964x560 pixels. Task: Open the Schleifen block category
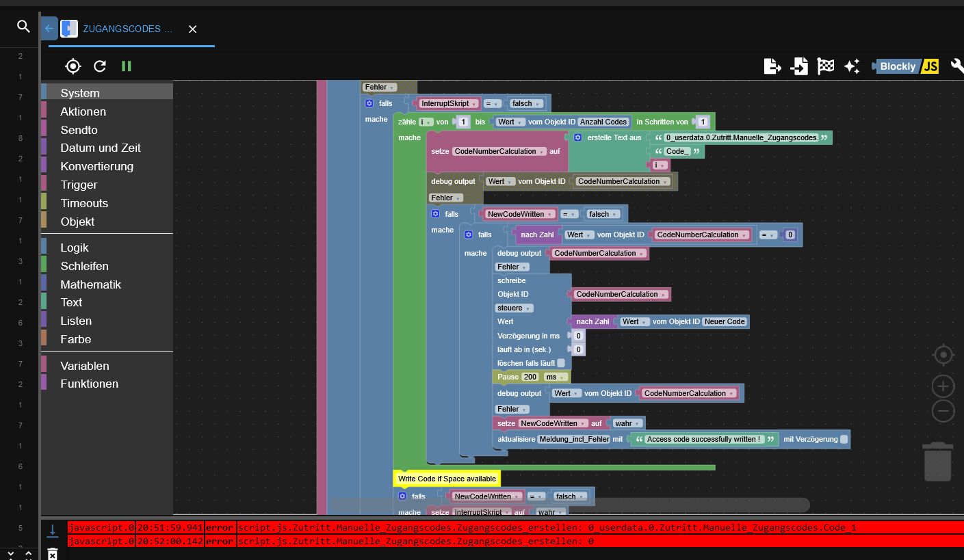[x=107, y=266]
